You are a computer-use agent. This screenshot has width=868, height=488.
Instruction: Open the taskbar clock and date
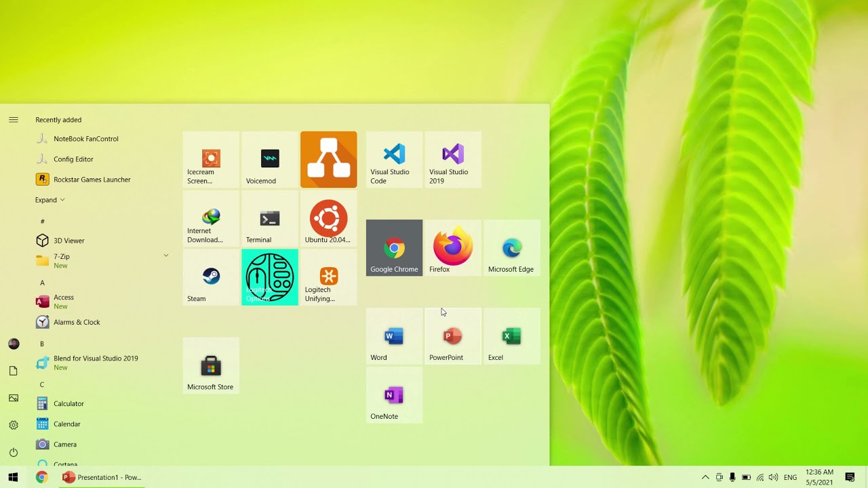819,477
